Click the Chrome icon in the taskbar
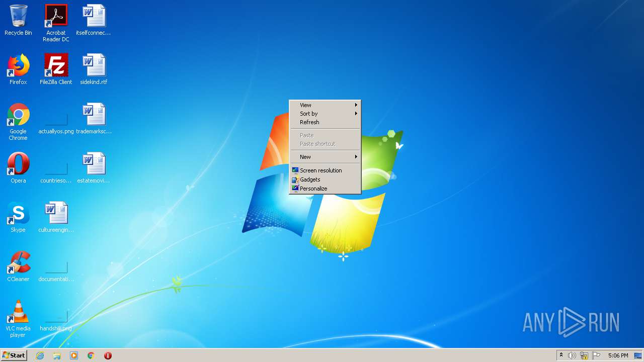Viewport: 644px width, 362px height. pos(91,355)
